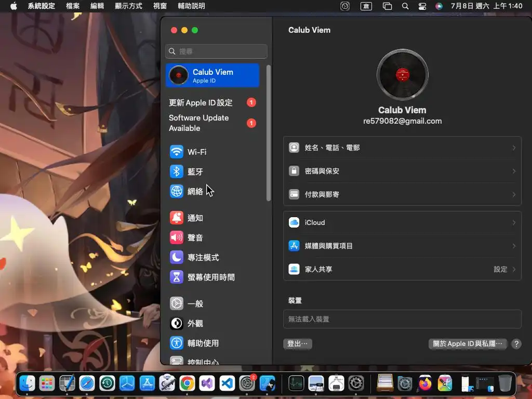Open Visual Studio purple icon in Dock
This screenshot has height=399, width=532.
coord(207,384)
